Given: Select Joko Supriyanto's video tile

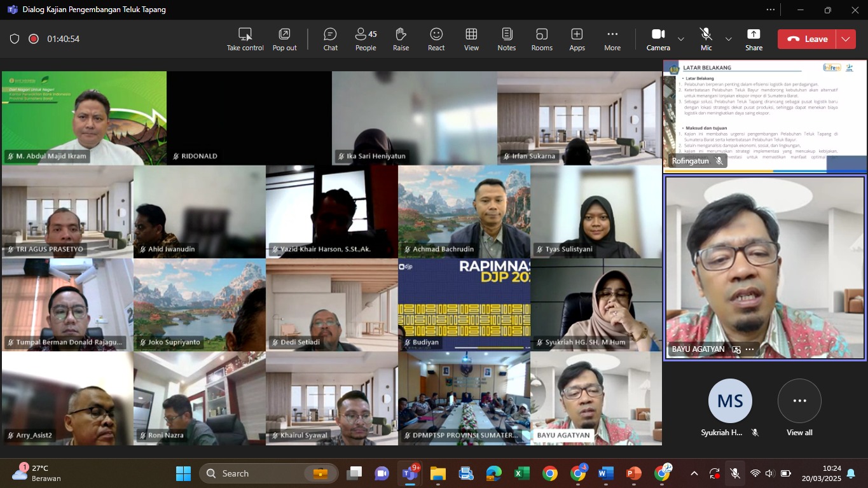Looking at the screenshot, I should (200, 305).
